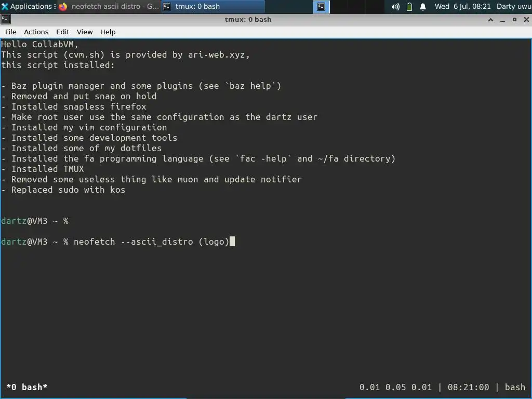Roll up the terminal window with the up-arrow button

490,20
